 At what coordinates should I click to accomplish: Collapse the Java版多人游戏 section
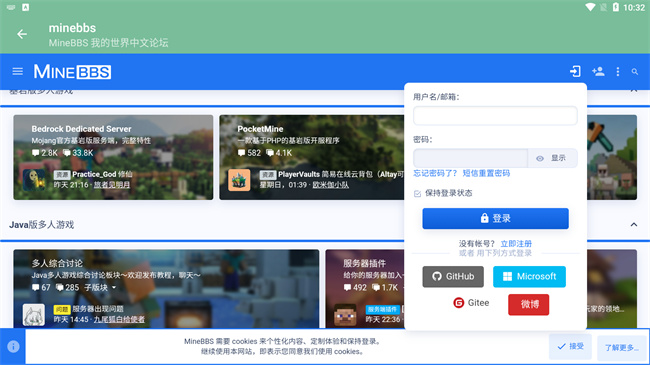[x=634, y=224]
